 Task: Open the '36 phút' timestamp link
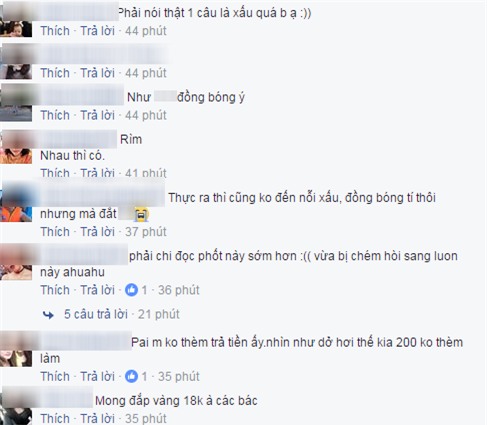(x=179, y=290)
